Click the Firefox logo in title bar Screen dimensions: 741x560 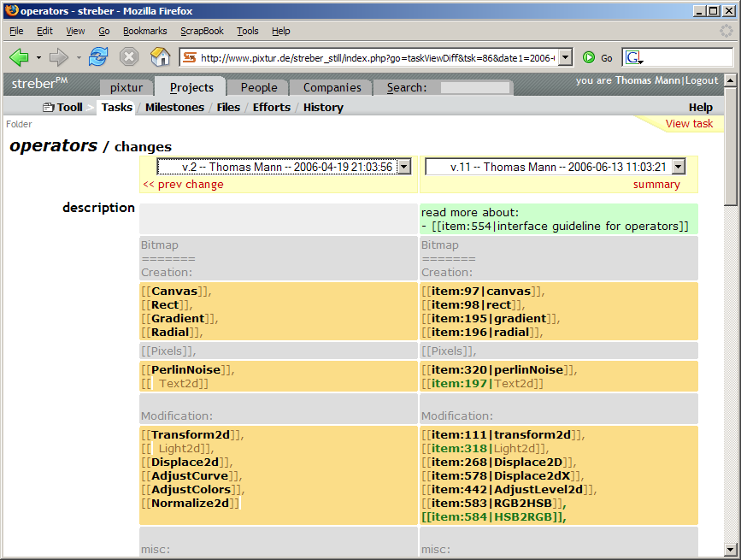(x=11, y=10)
